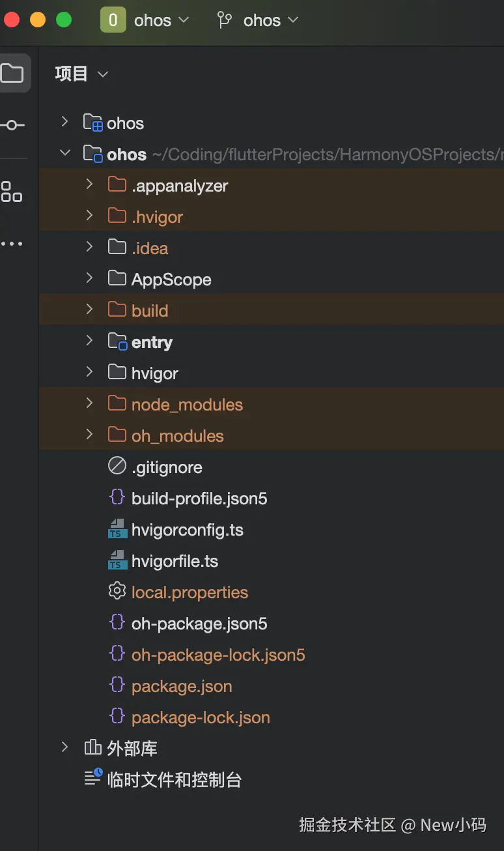Select the AppScope folder

[171, 280]
